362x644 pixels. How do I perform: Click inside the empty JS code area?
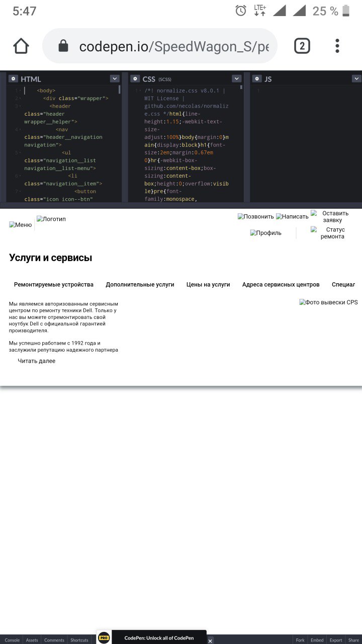pos(307,143)
